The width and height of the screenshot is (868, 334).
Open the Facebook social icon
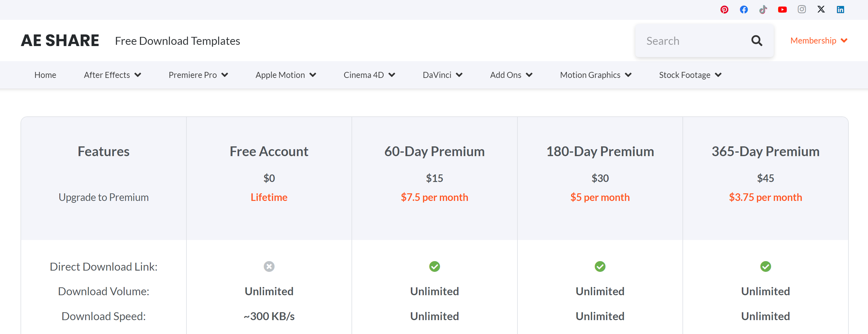tap(744, 9)
